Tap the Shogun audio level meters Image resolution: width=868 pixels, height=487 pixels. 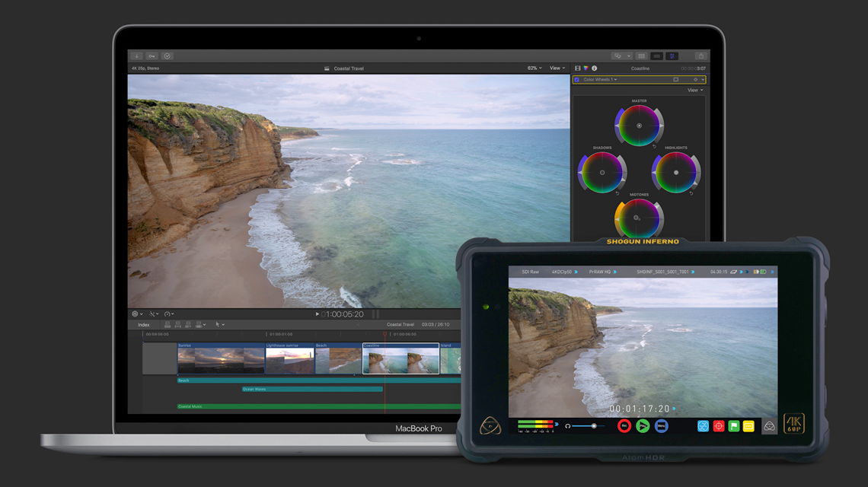coord(536,425)
